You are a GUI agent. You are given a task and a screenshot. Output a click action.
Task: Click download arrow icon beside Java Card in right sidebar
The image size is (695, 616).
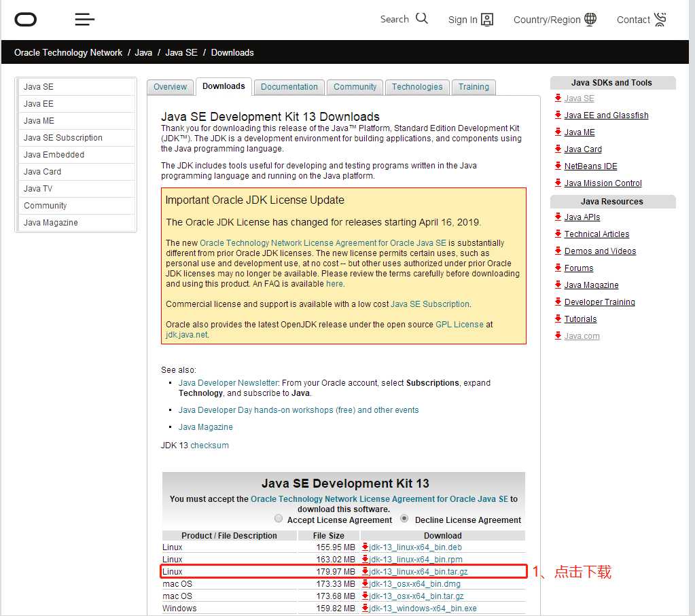558,149
